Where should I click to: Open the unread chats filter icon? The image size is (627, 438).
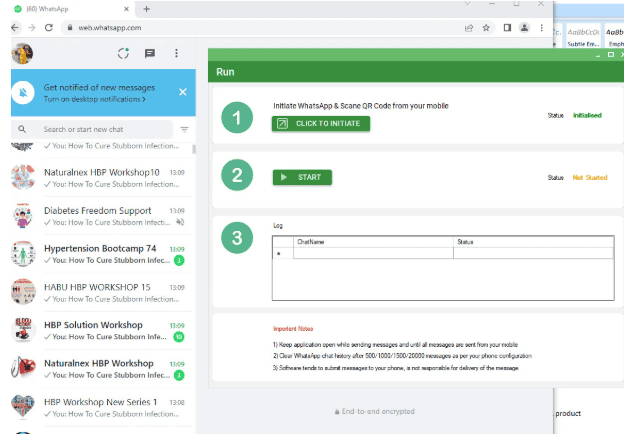184,129
